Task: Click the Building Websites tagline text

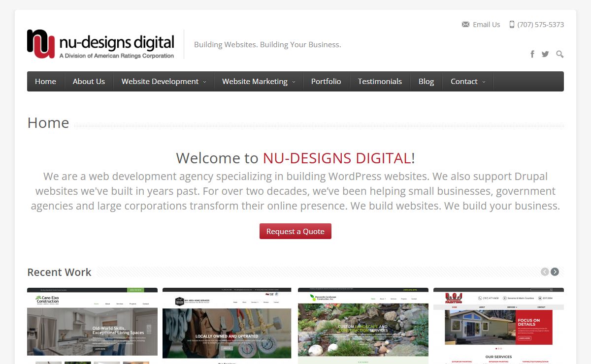Action: pyautogui.click(x=267, y=44)
